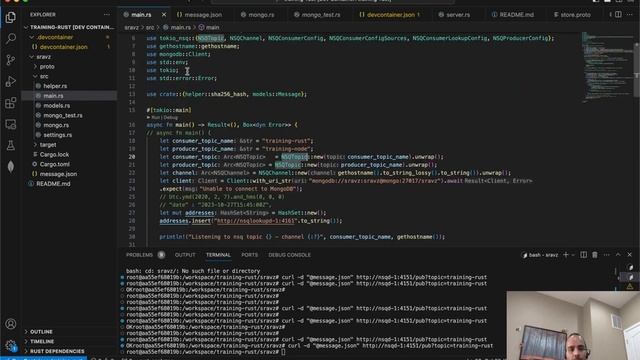This screenshot has width=640, height=360.
Task: Open the DEBUG CONSOLE panel tab
Action: click(289, 255)
